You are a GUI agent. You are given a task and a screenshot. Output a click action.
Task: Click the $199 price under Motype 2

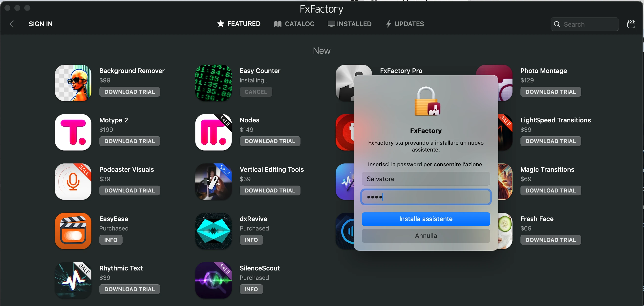pos(106,130)
